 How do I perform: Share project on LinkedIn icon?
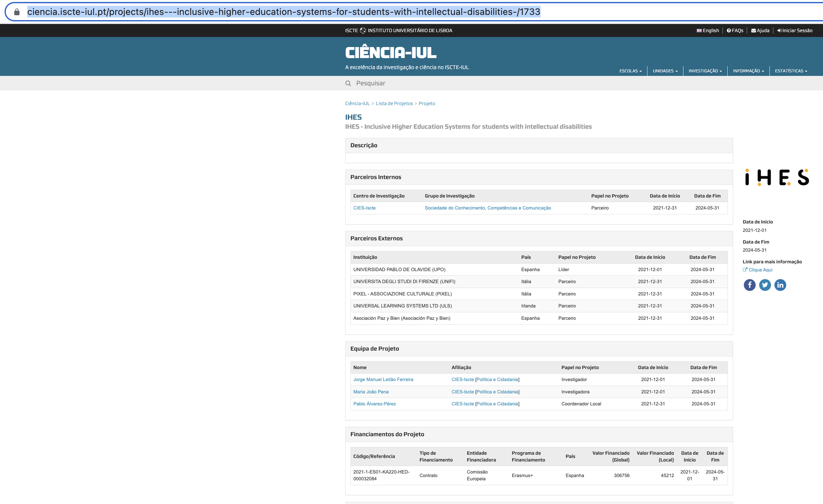point(780,285)
